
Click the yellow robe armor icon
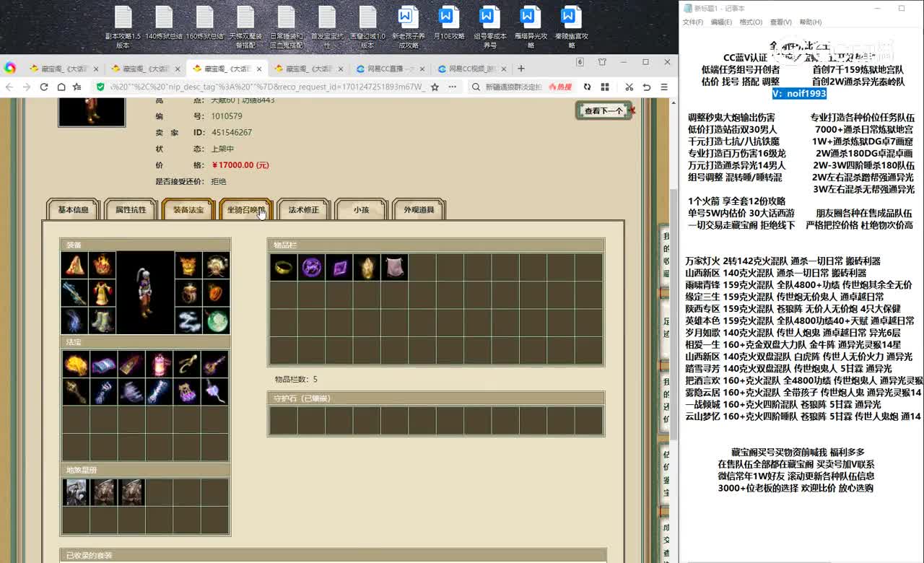(103, 292)
